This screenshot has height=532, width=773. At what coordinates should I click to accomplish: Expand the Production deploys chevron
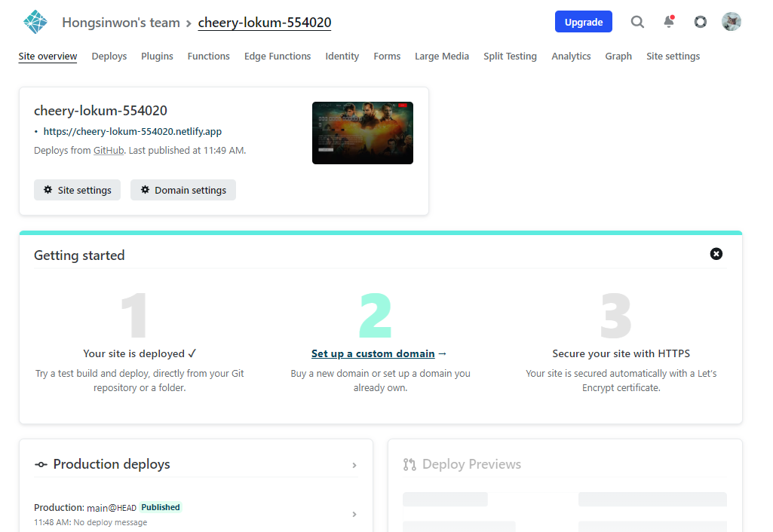(354, 465)
